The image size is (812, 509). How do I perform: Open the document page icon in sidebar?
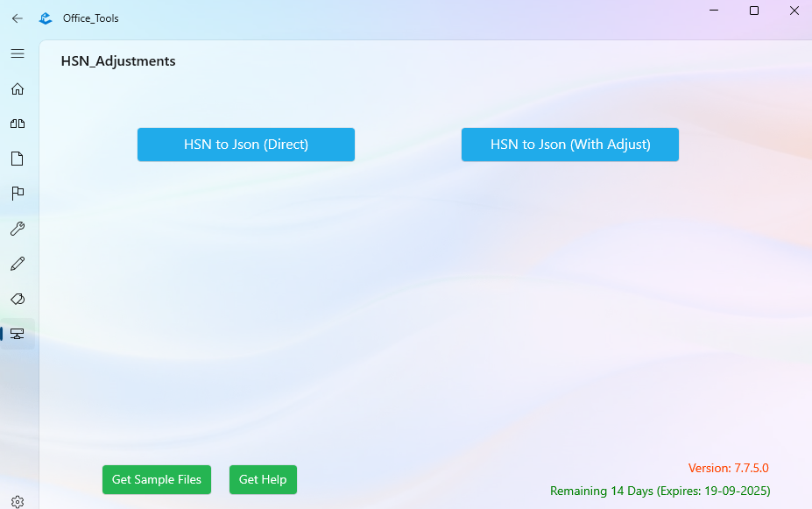coord(17,159)
